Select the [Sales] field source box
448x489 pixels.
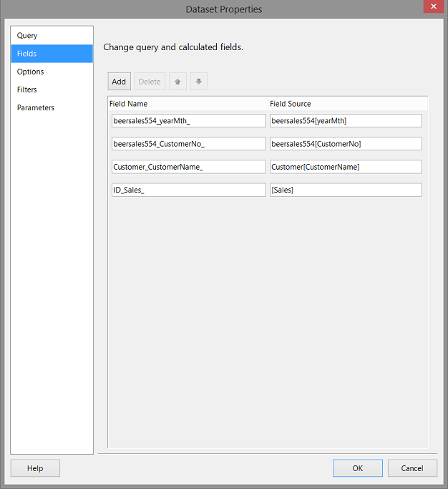(x=346, y=190)
